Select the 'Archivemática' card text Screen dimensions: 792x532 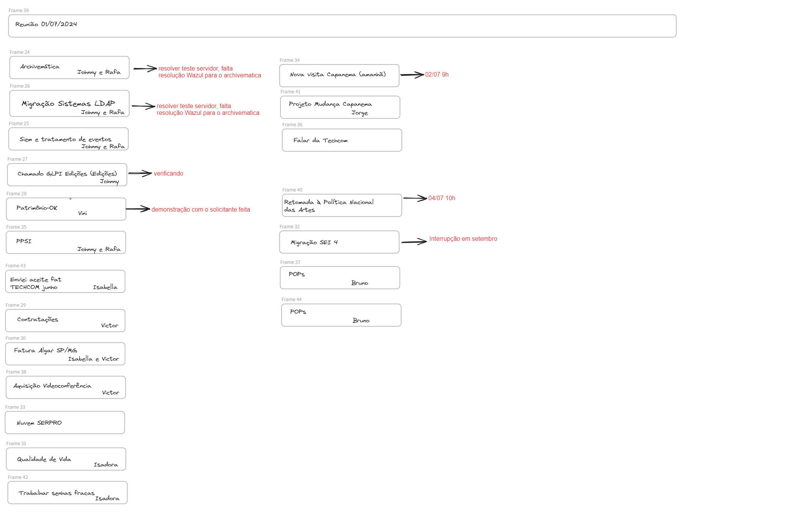(40, 67)
